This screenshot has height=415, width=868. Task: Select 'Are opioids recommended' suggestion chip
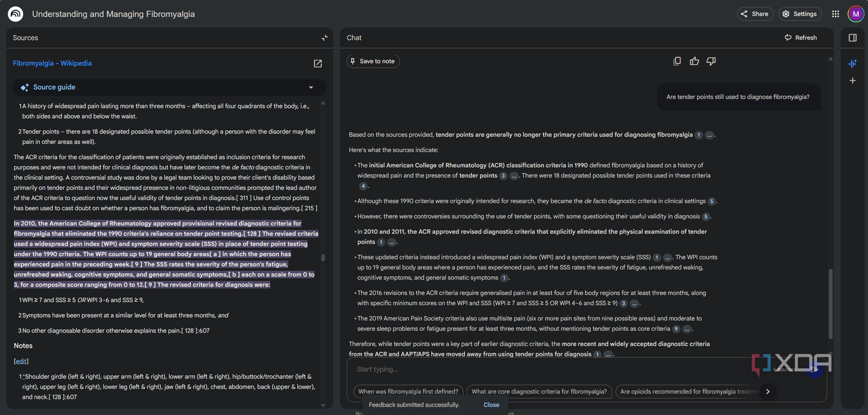point(689,391)
